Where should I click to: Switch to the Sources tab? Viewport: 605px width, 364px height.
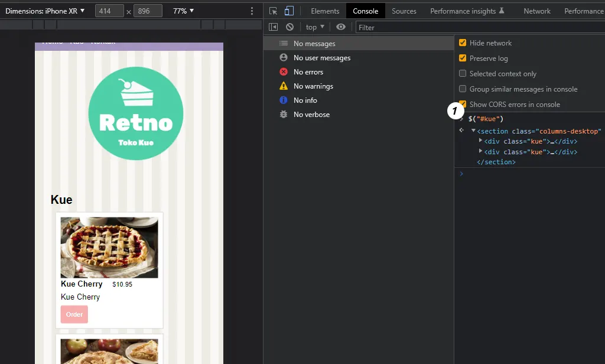tap(404, 11)
